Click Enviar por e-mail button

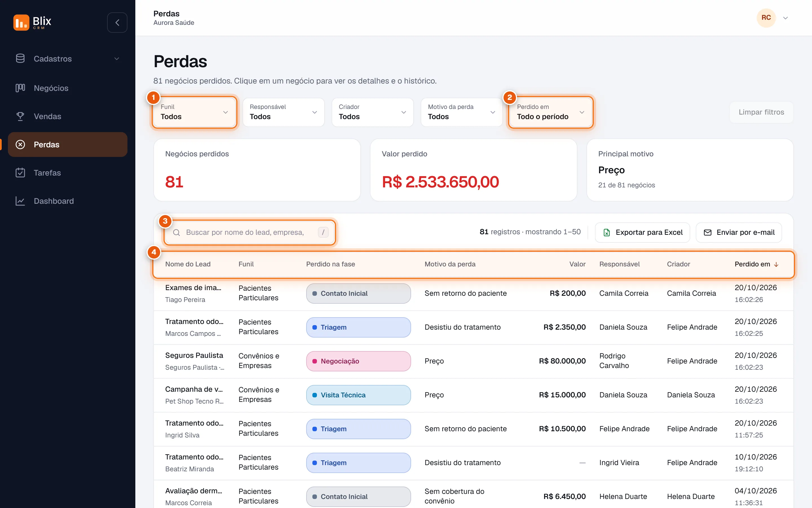[x=738, y=233]
